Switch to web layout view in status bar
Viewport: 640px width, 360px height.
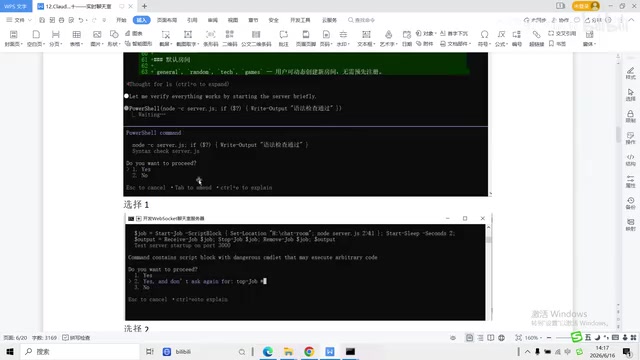pos(502,338)
